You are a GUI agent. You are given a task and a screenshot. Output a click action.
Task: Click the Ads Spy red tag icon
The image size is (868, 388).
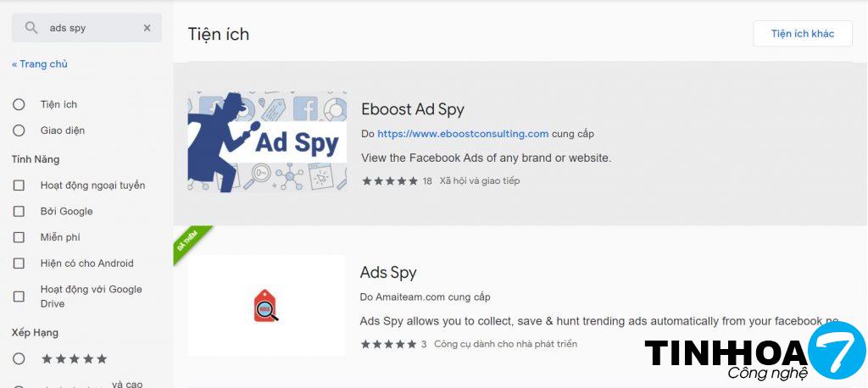[266, 306]
